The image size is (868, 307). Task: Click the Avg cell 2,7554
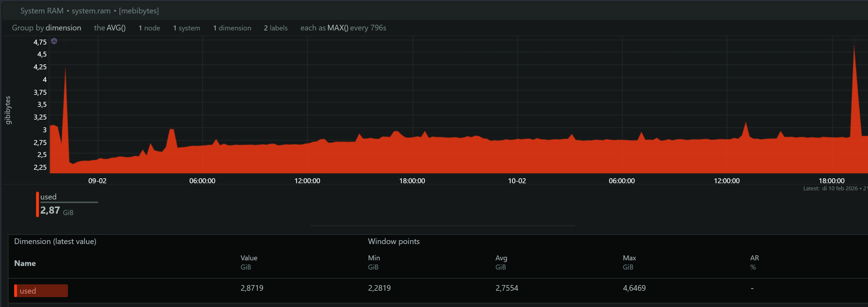(507, 288)
